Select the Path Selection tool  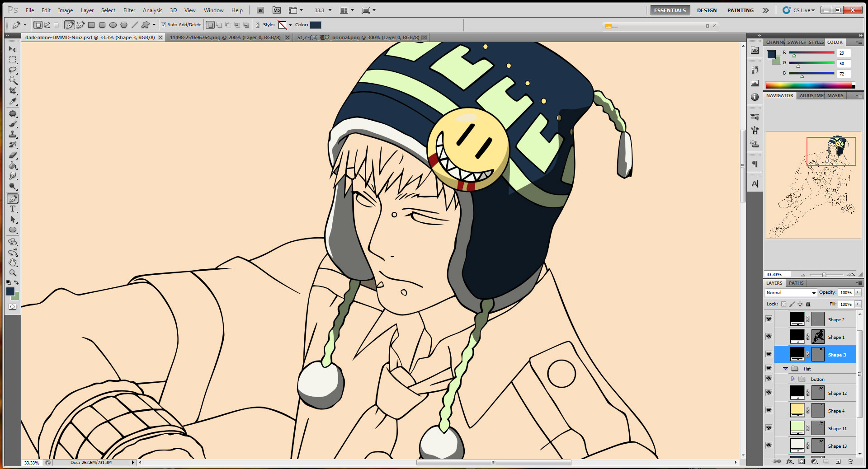coord(13,219)
